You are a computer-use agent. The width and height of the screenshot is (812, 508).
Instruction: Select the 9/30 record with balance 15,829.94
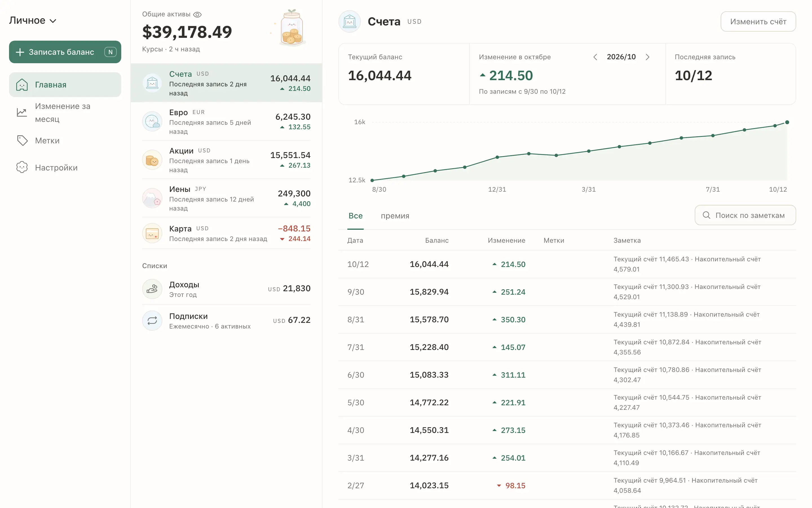click(567, 292)
